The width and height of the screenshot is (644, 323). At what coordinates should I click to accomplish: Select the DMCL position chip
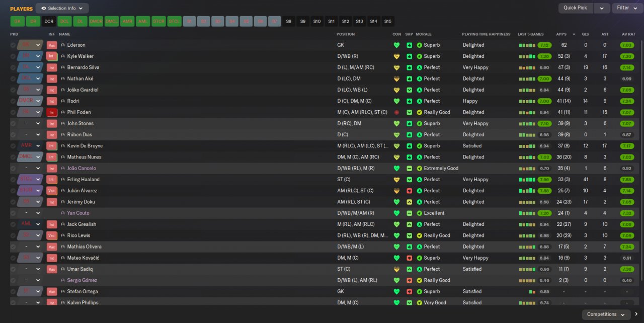tap(112, 22)
